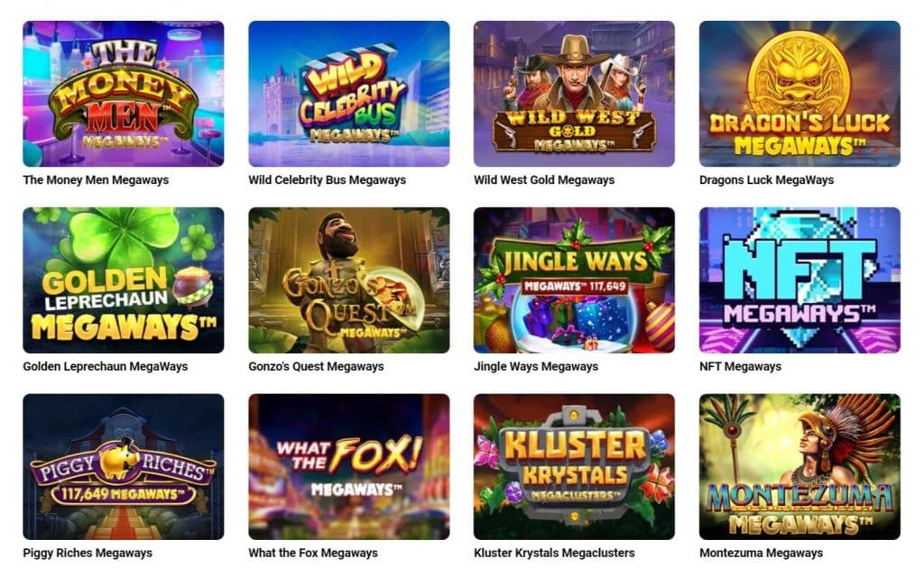Click the "Montezuma Megaways" caption text
Image resolution: width=924 pixels, height=568 pixels.
[x=762, y=554]
